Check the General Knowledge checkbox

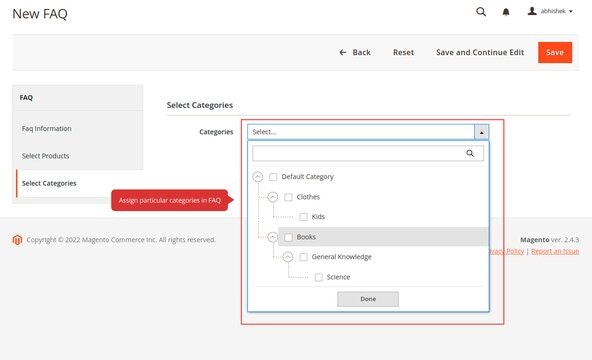point(303,257)
